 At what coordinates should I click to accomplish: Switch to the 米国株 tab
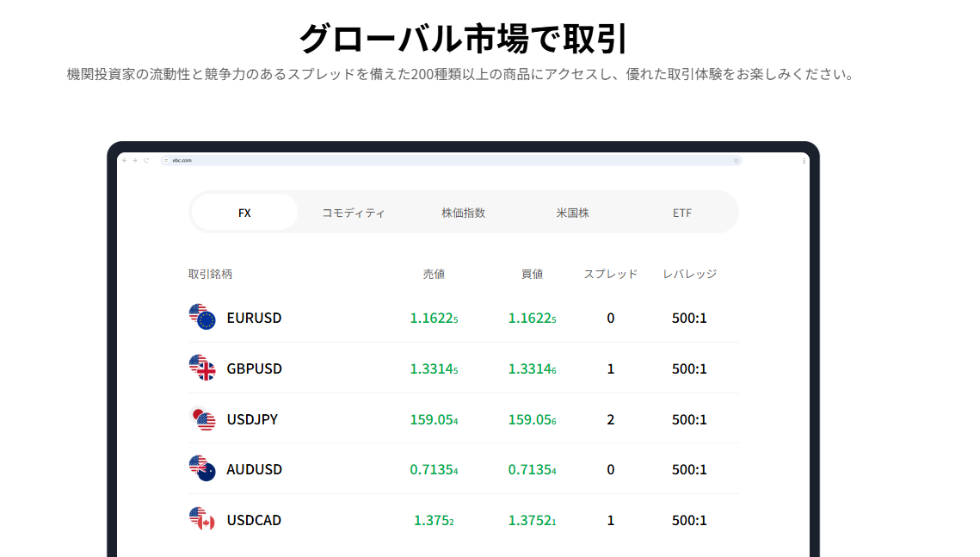pyautogui.click(x=572, y=213)
